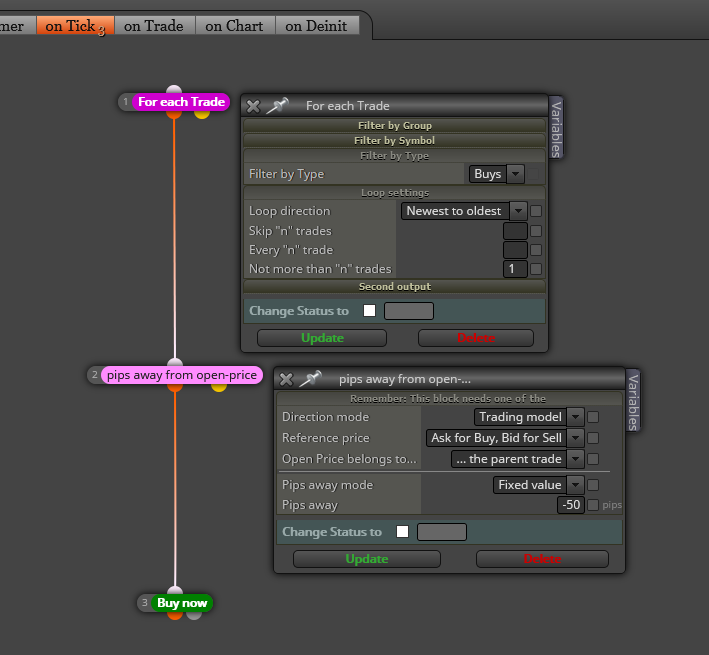709x655 pixels.
Task: Click yellow output connector of pips away block
Action: click(219, 387)
